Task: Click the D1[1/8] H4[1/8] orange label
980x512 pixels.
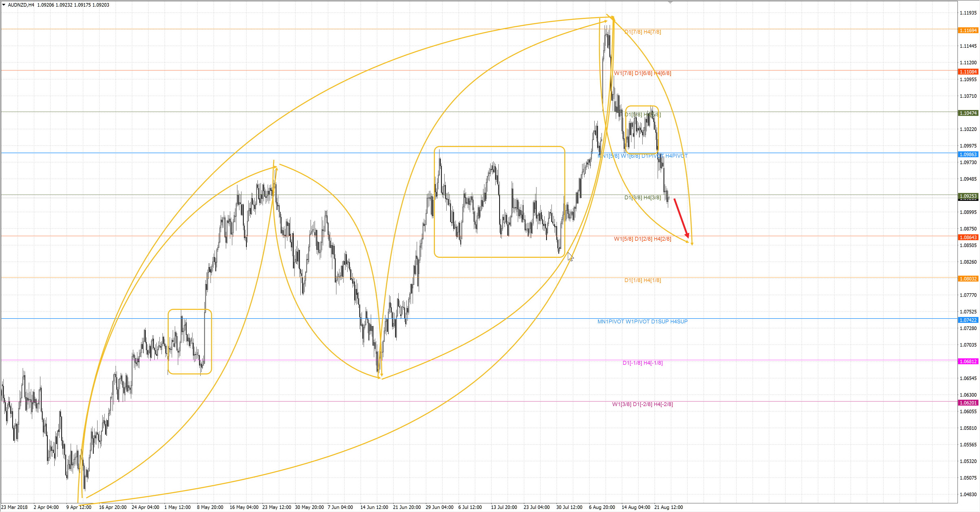Action: click(643, 280)
